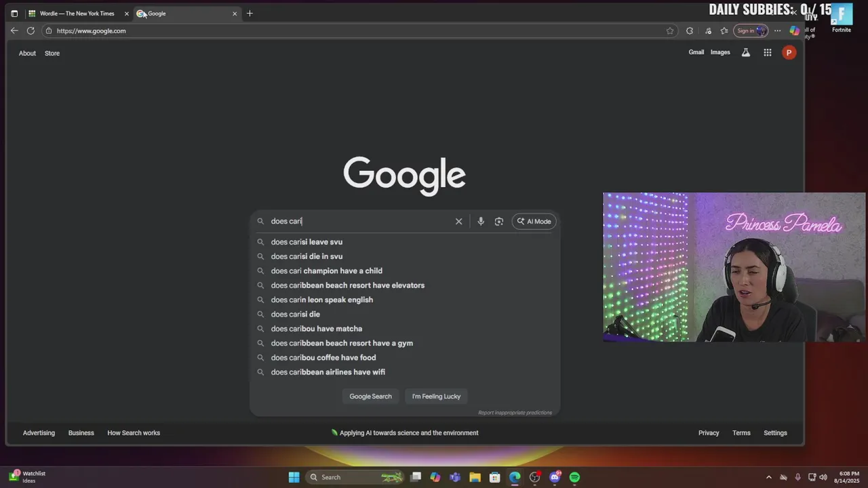Open File Explorer from taskbar
This screenshot has height=488, width=868.
coord(475,477)
